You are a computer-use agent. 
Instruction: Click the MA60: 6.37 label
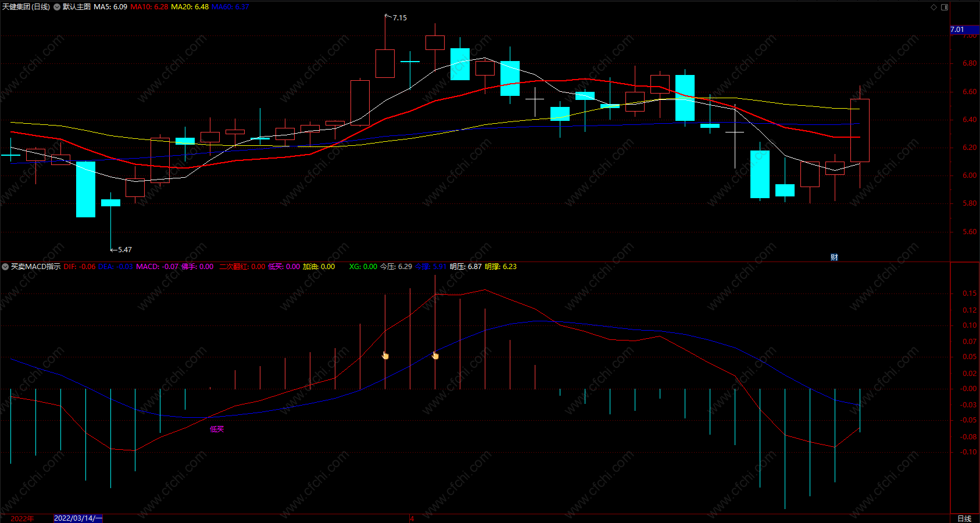230,7
